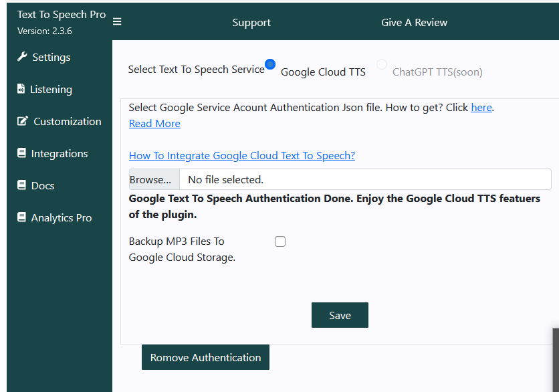Click the Version: 2.3.6 text

point(45,31)
